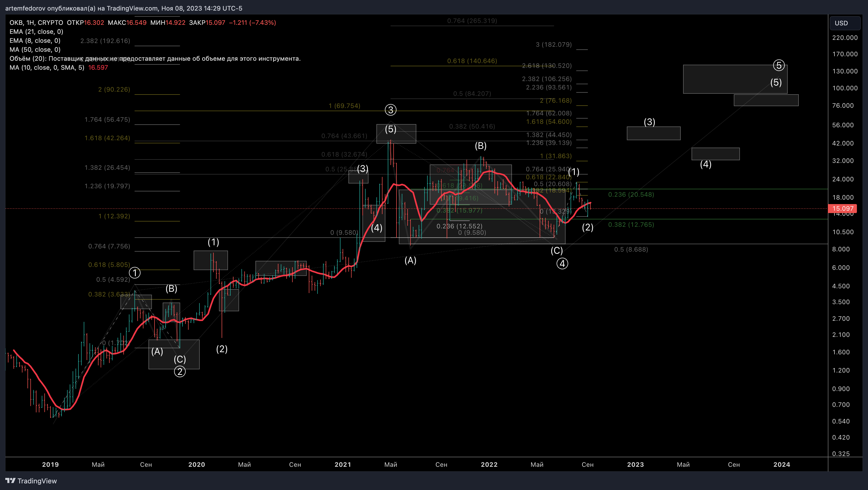868x490 pixels.
Task: Click the Fibonacci label 0.764 (7.756)
Action: pos(109,246)
